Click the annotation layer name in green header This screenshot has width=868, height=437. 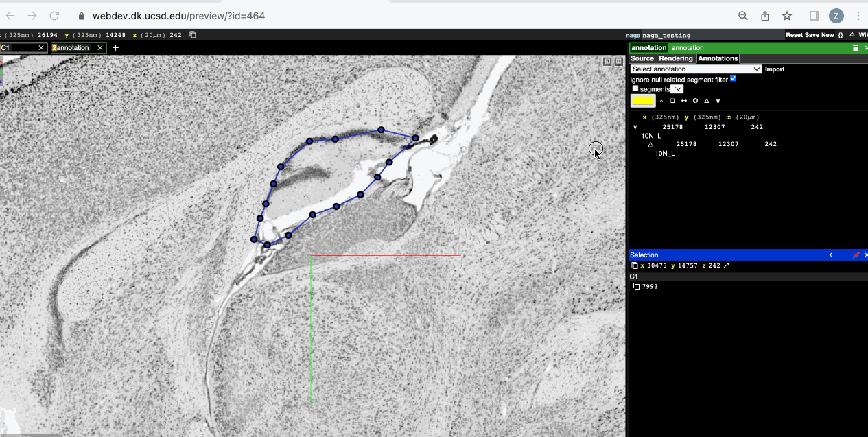(688, 48)
